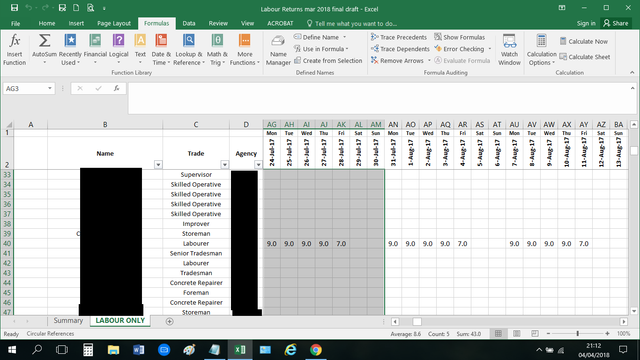Screen dimensions: 640x360
Task: Click the Tell me search box
Action: pos(351,24)
